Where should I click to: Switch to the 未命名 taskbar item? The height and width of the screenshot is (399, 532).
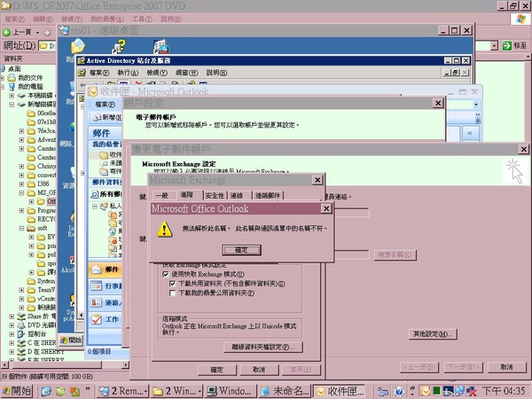[x=285, y=391]
